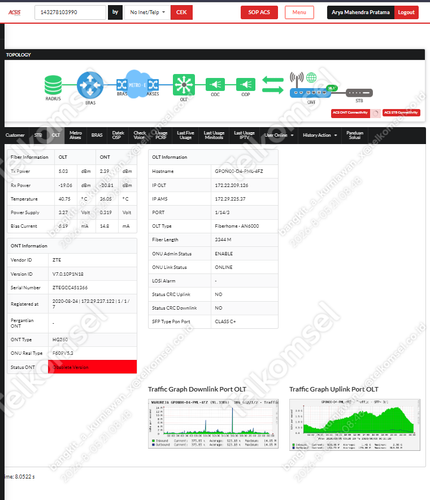Viewport: 430px width, 500px height.
Task: Click the Serial Number value ZTEGCC481366
Action: point(70,288)
